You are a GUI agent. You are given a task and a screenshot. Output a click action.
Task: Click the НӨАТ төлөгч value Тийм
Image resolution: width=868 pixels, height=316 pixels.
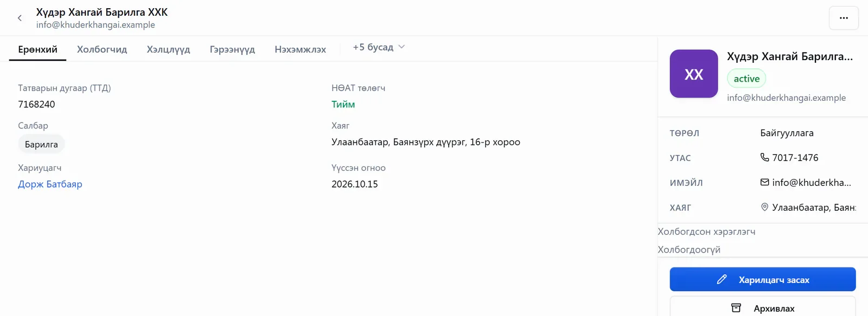coord(343,104)
